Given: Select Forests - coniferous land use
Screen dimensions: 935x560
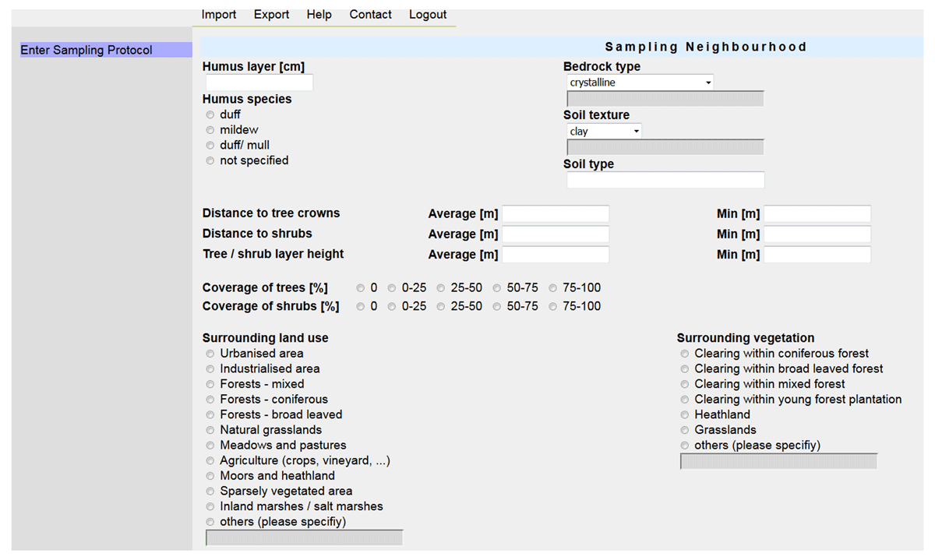Looking at the screenshot, I should click(210, 400).
